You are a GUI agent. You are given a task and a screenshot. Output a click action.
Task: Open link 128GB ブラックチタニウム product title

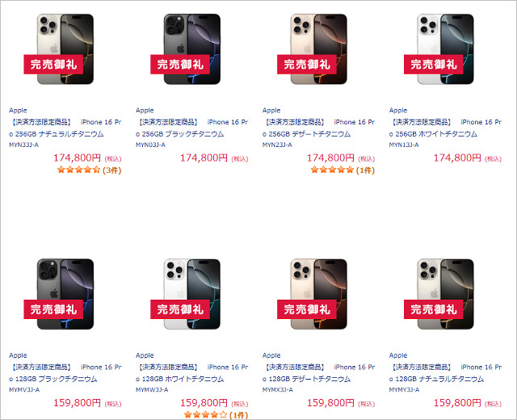point(65,373)
